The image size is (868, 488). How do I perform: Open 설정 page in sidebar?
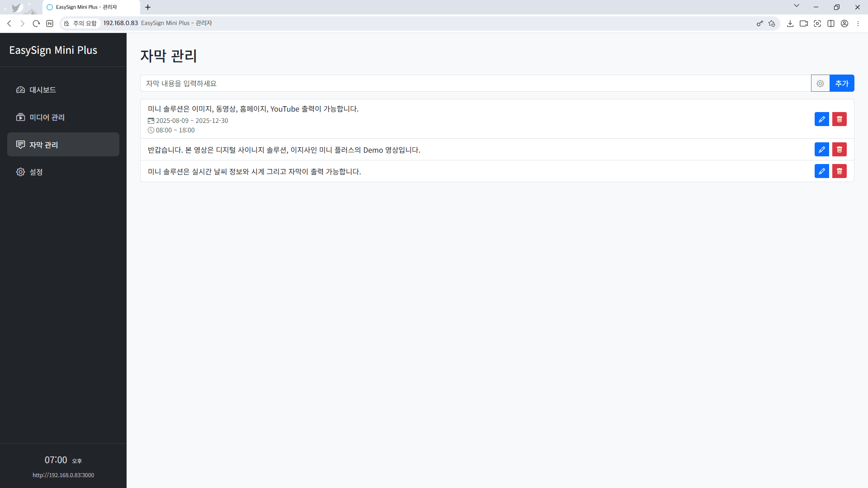point(36,172)
